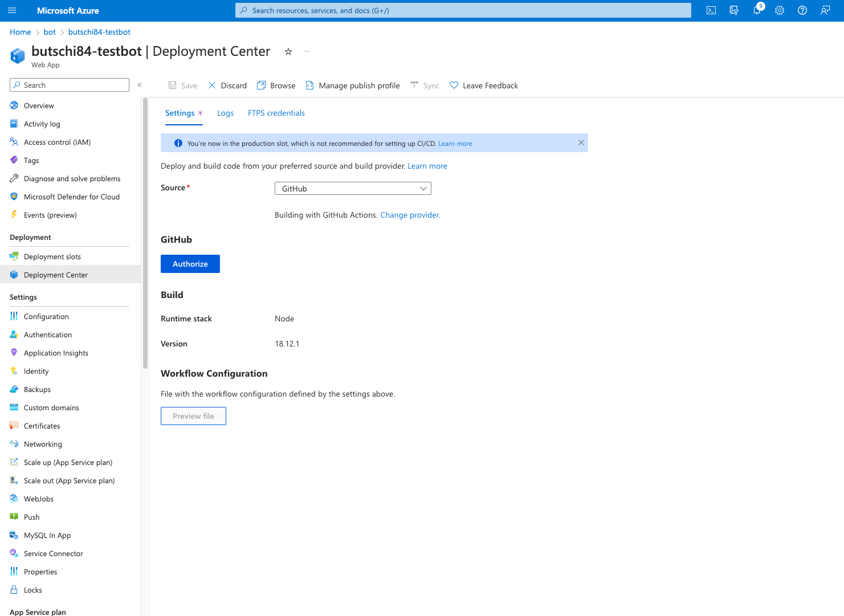Image resolution: width=844 pixels, height=616 pixels.
Task: Click the Web App resource cube icon
Action: 18,56
